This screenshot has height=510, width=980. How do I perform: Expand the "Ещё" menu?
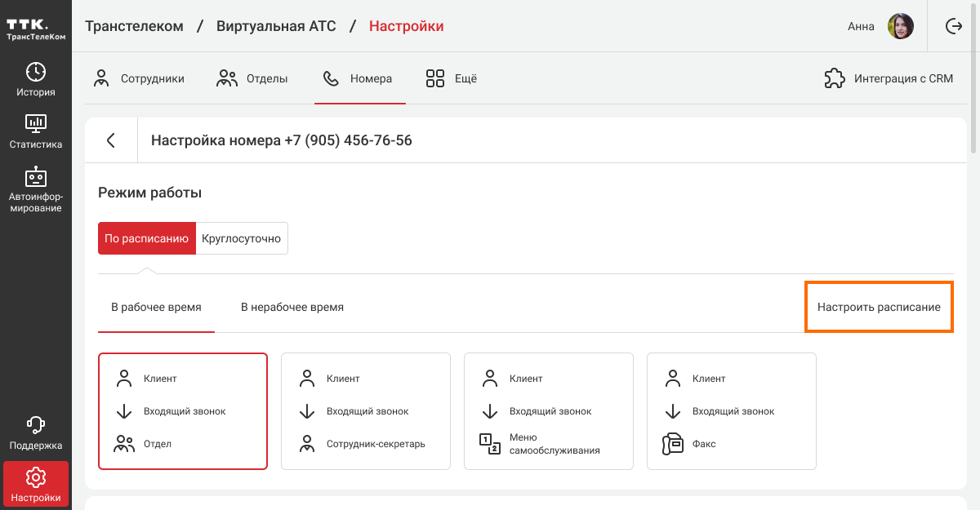451,79
